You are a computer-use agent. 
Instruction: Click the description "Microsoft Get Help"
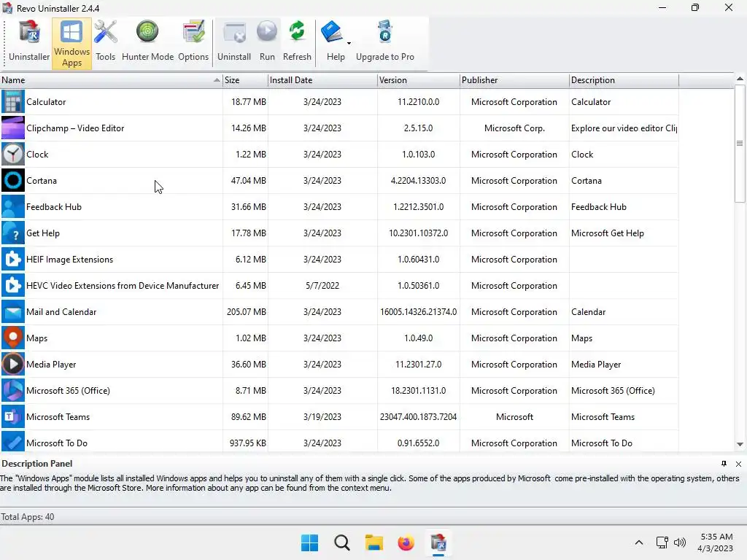click(608, 233)
